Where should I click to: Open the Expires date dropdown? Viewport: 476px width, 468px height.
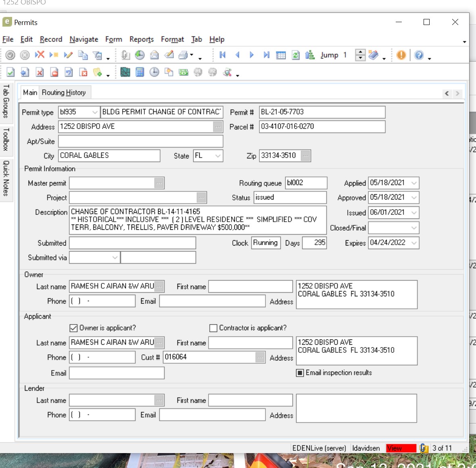point(414,243)
